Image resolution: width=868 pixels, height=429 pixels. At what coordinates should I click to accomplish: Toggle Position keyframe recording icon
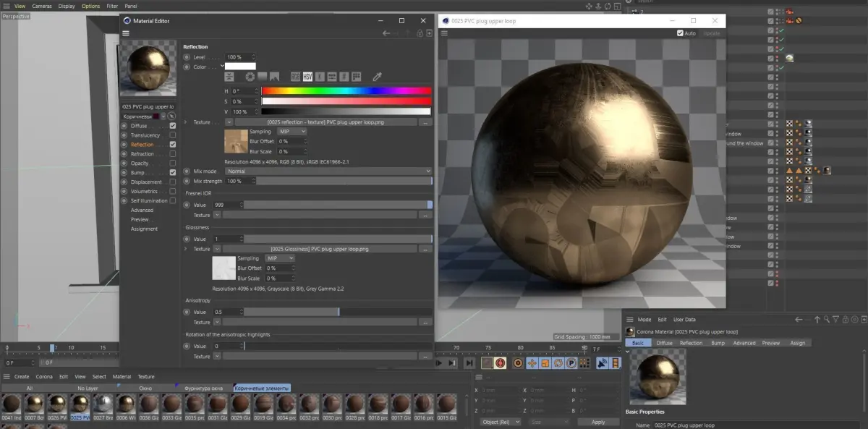532,362
